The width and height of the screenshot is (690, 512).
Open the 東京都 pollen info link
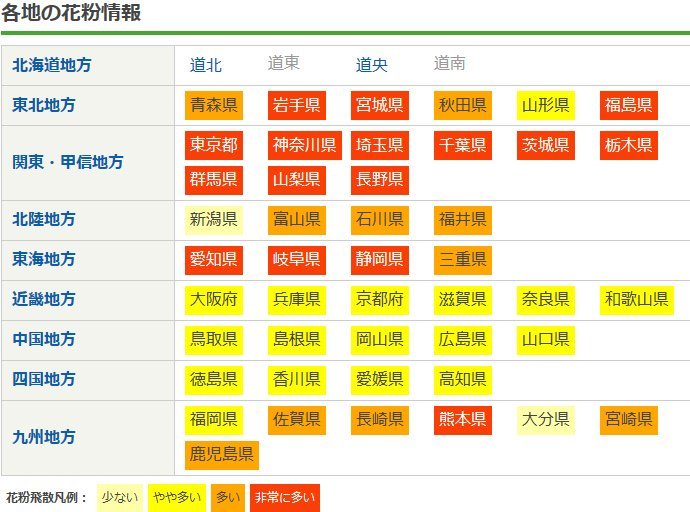coord(214,145)
